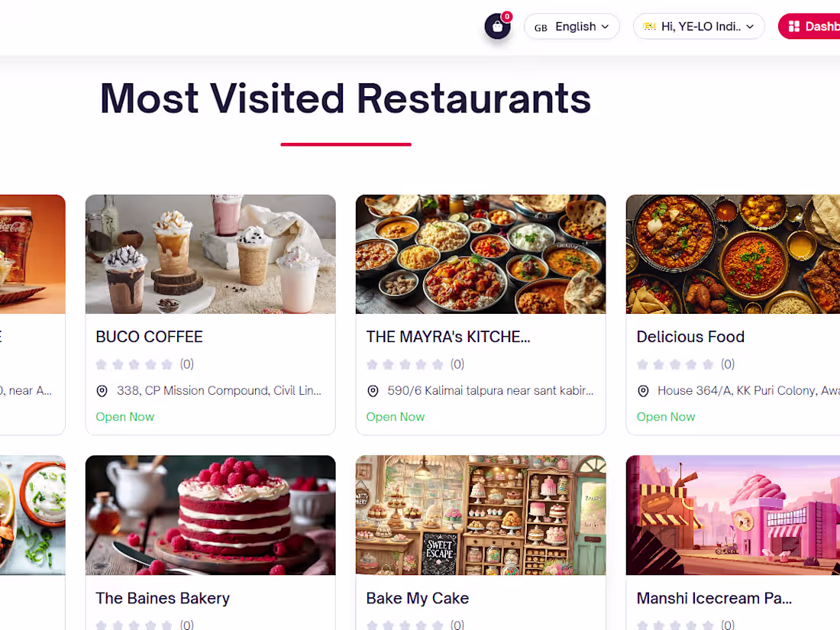Click the location pin for Delicious Food
Image resolution: width=840 pixels, height=630 pixels.
(x=644, y=391)
